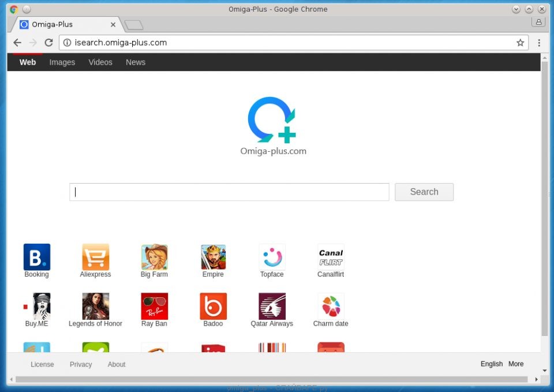Switch to the News search tab
Screen dimensions: 554x392
click(136, 62)
